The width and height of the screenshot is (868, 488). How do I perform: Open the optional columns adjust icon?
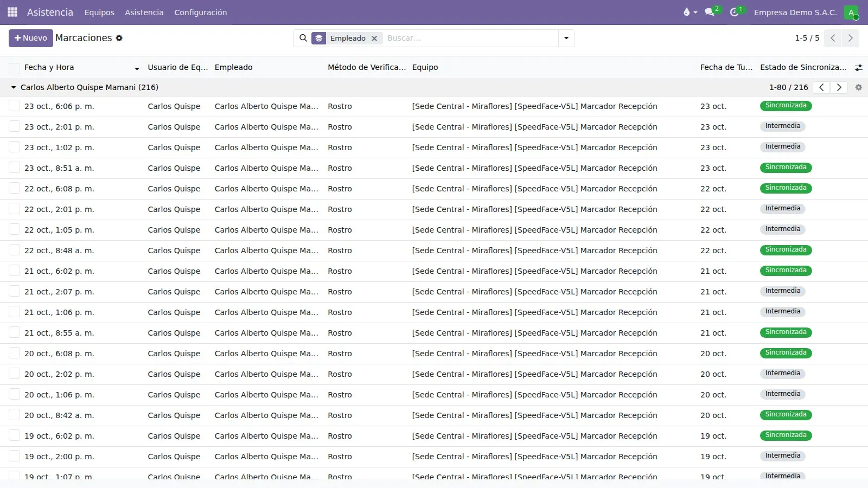point(858,68)
